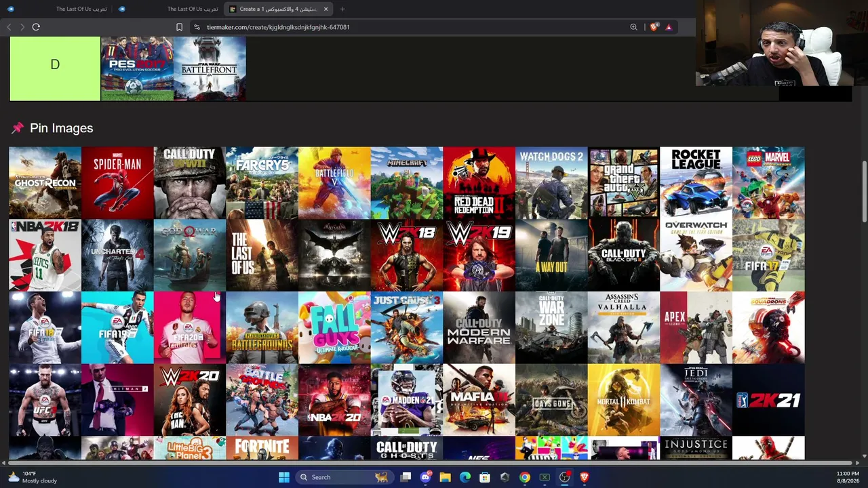868x488 pixels.
Task: Select the FIFA 19 cover
Action: [x=117, y=328]
